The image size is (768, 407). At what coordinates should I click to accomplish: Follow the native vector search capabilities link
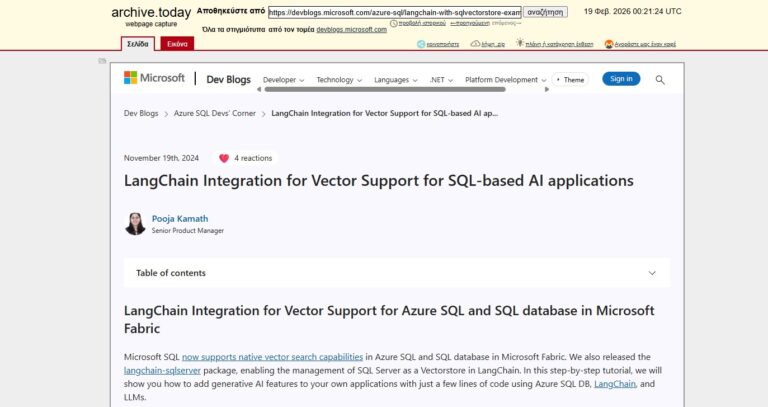(272, 357)
